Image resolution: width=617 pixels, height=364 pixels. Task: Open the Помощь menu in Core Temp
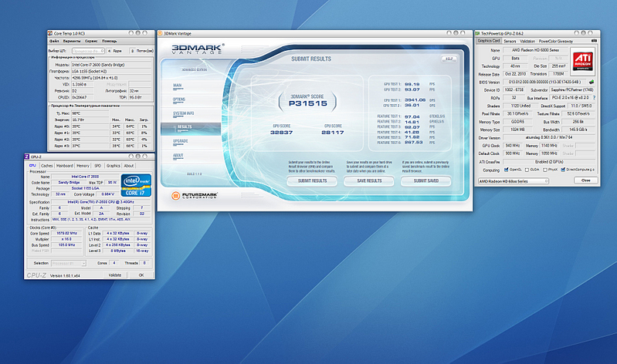(x=110, y=41)
